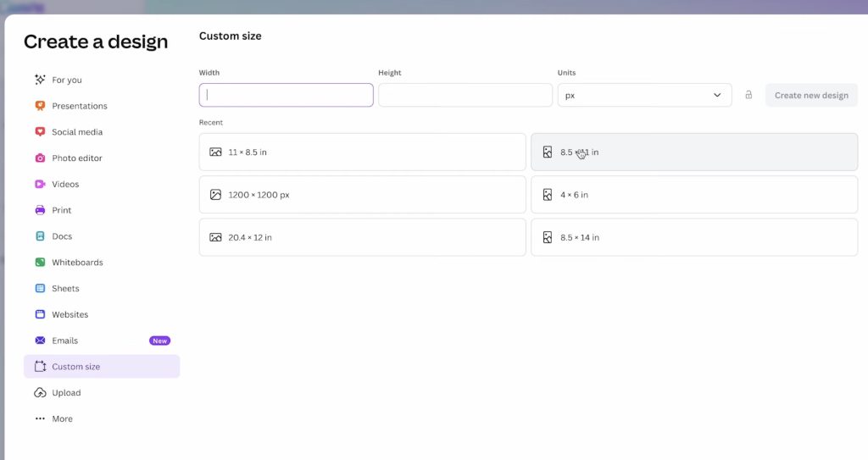
Task: Open the Units px dropdown
Action: [644, 95]
